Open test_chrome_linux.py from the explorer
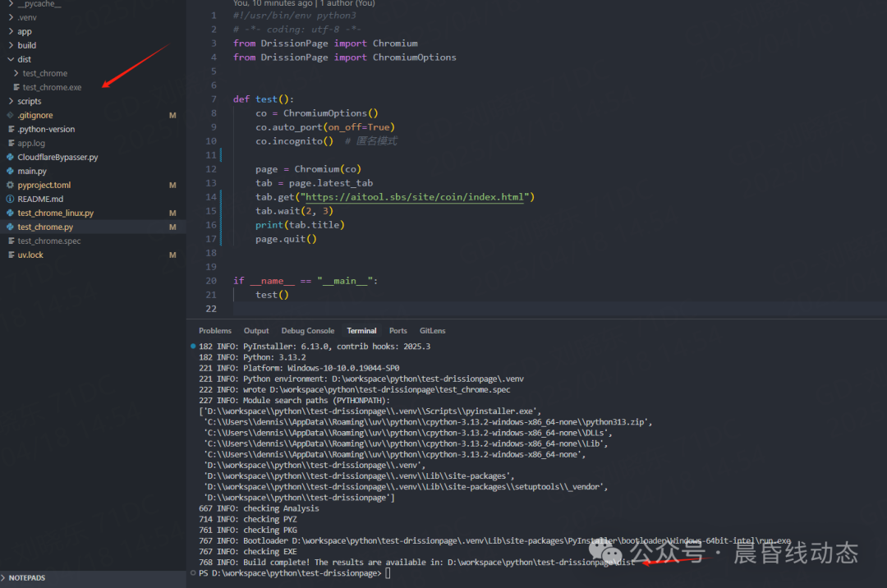 click(x=55, y=213)
